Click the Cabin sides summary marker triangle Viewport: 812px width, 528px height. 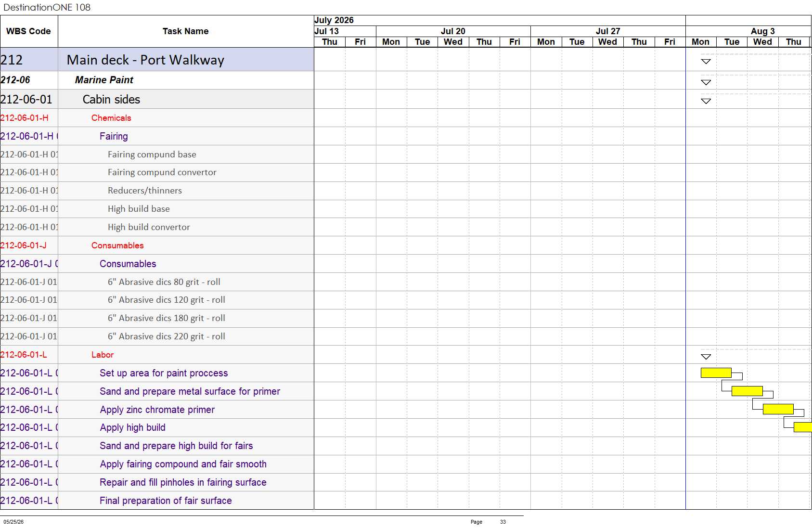coord(706,101)
